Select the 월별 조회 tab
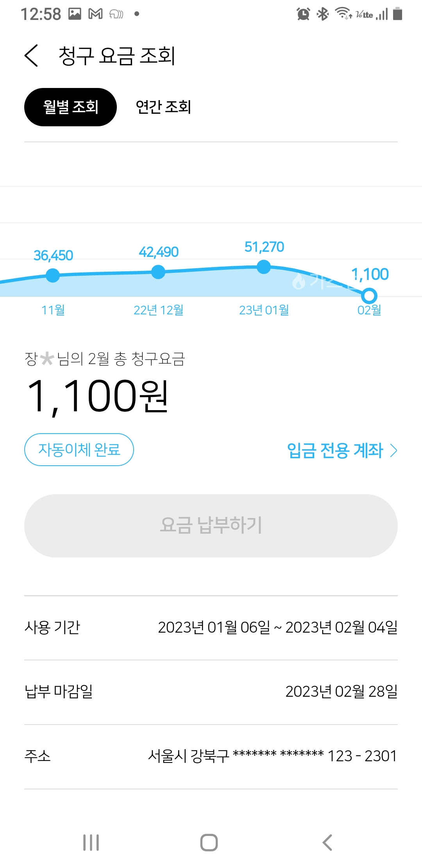The image size is (422, 868). [70, 107]
